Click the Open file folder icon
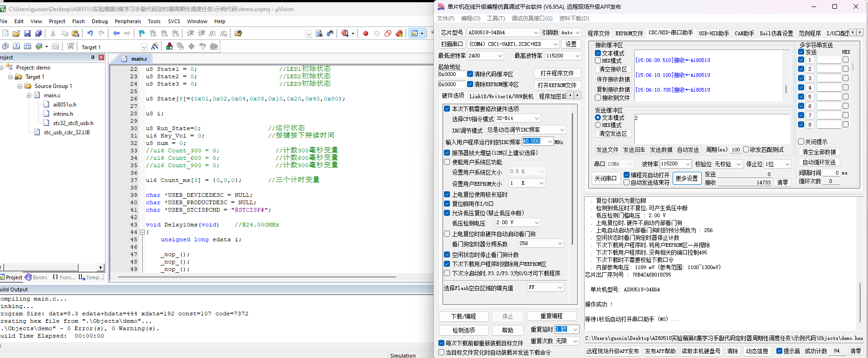The image size is (868, 358). click(16, 33)
